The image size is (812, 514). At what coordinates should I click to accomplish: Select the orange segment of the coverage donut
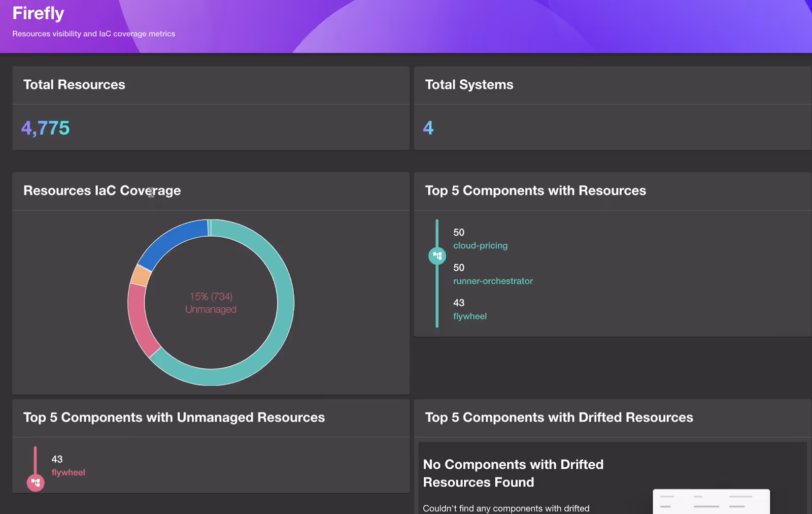(141, 276)
